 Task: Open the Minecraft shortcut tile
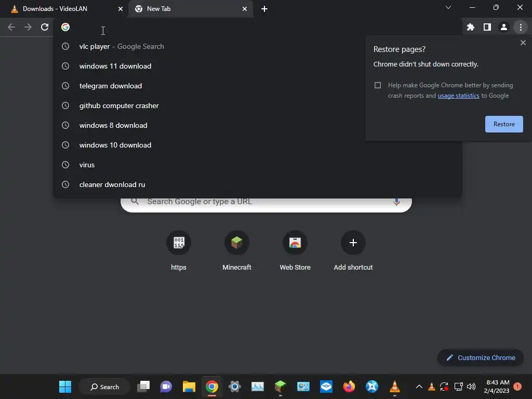click(x=237, y=251)
